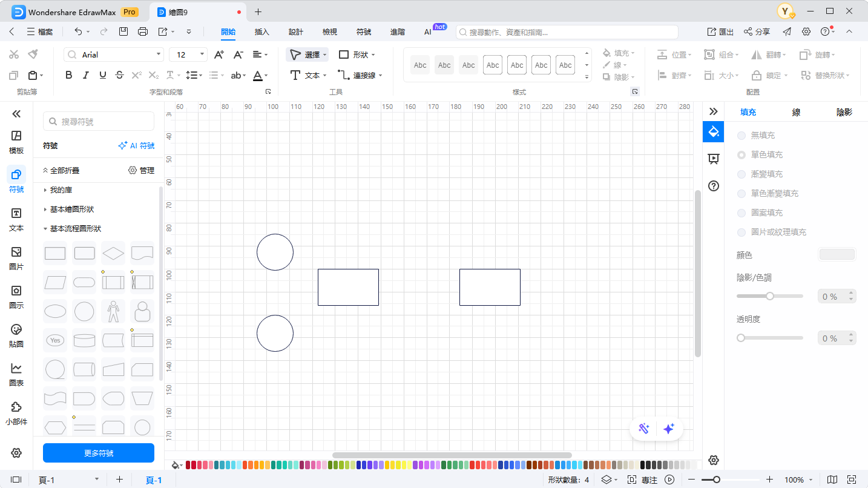Click the fit-to-page icon in status bar
Image resolution: width=868 pixels, height=488 pixels.
852,480
